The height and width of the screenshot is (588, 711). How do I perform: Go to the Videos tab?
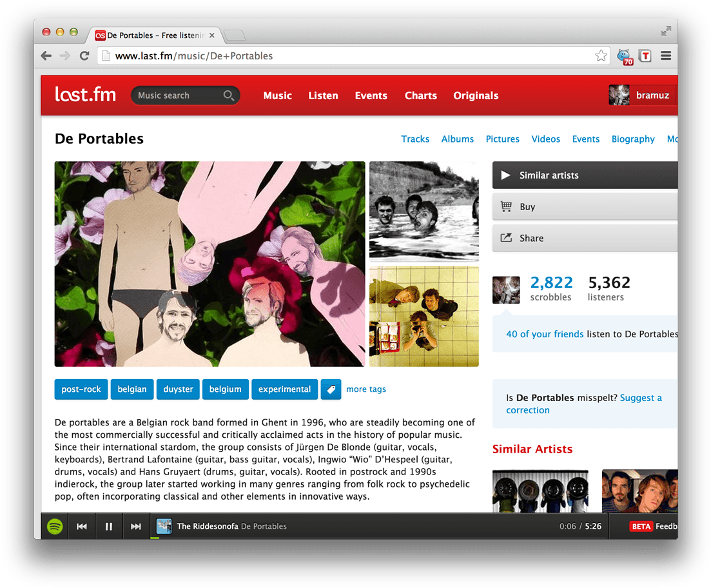tap(545, 139)
